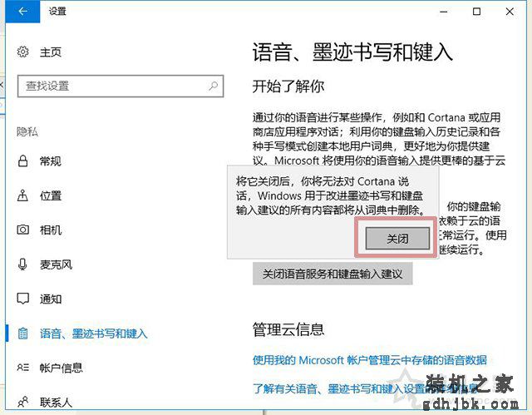Minimize the 设置 window

pyautogui.click(x=443, y=12)
